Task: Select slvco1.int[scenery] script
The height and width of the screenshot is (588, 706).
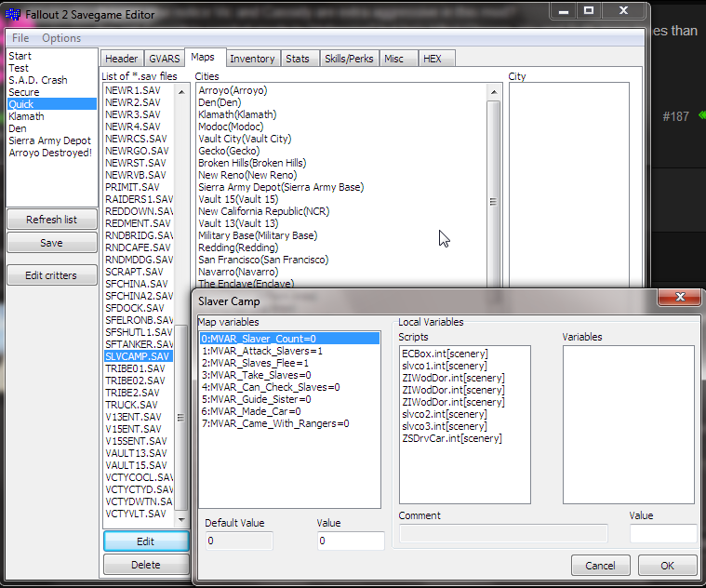Action: [x=465, y=366]
